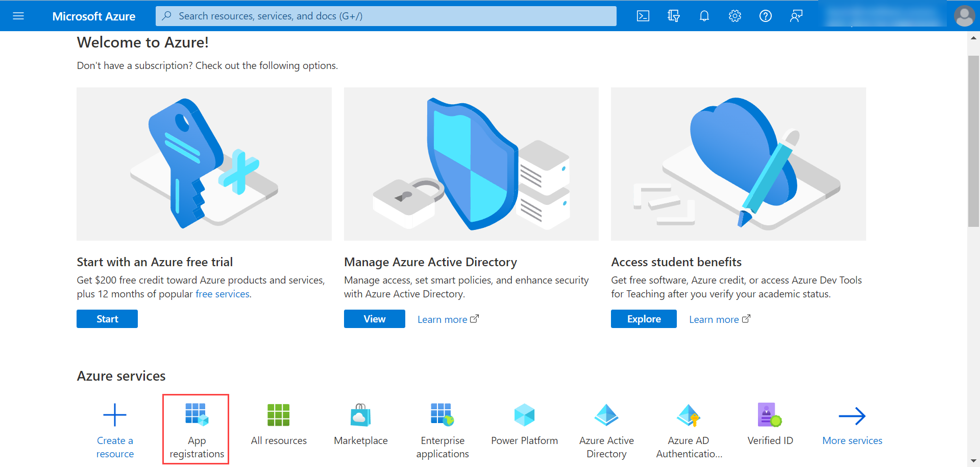Open the Marketplace bag icon
Image resolution: width=980 pixels, height=467 pixels.
click(361, 415)
